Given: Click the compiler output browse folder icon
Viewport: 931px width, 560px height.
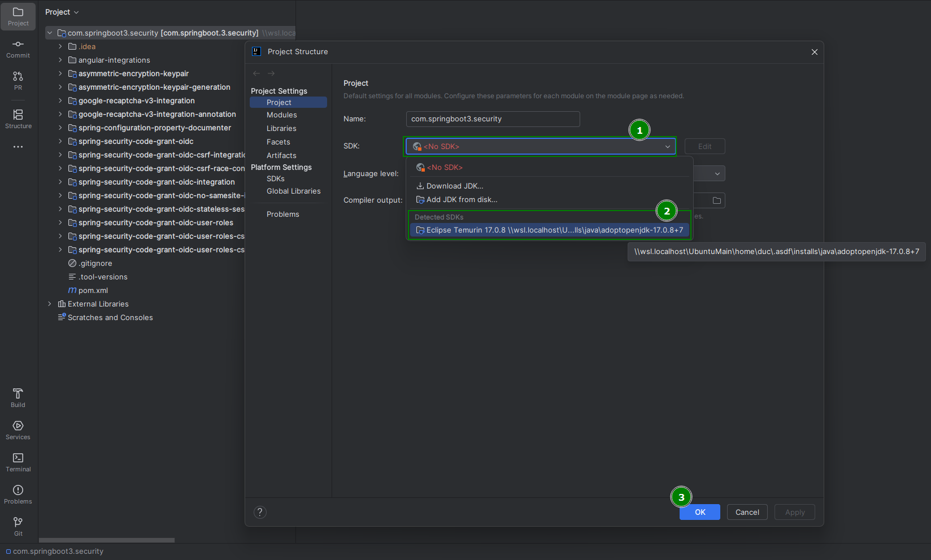Looking at the screenshot, I should coord(717,200).
